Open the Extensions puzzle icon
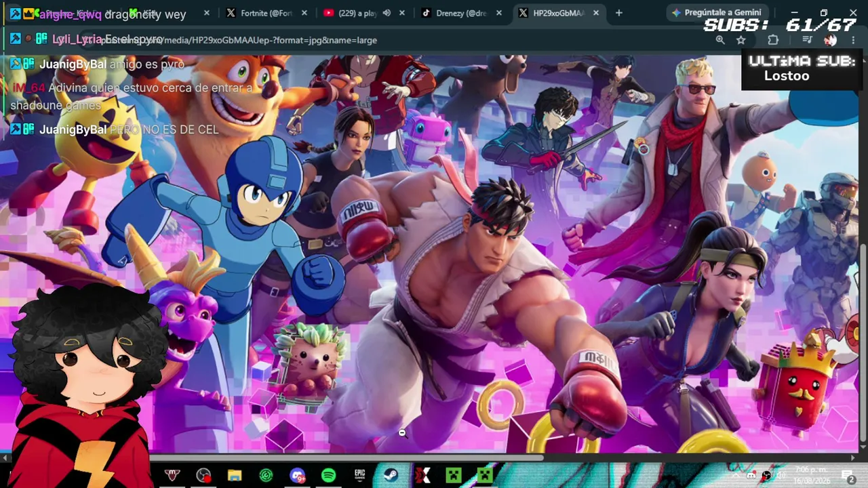 [x=773, y=40]
